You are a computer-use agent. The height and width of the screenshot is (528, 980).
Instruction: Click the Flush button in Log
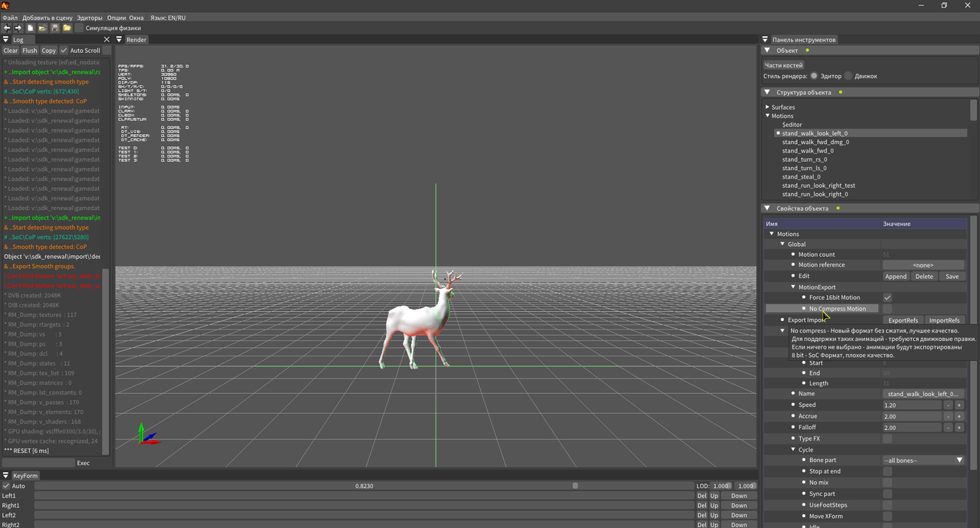(x=30, y=51)
